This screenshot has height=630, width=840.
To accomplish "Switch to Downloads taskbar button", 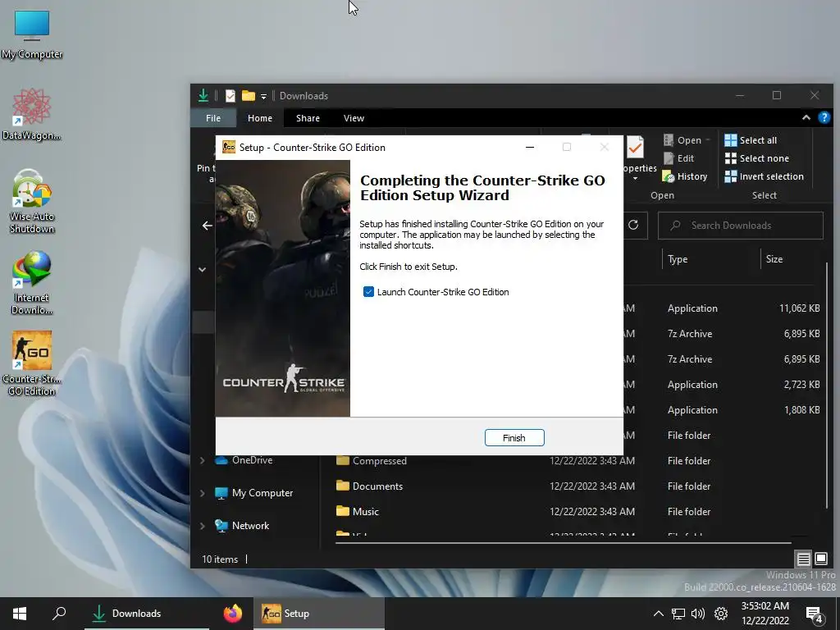I will (x=147, y=614).
